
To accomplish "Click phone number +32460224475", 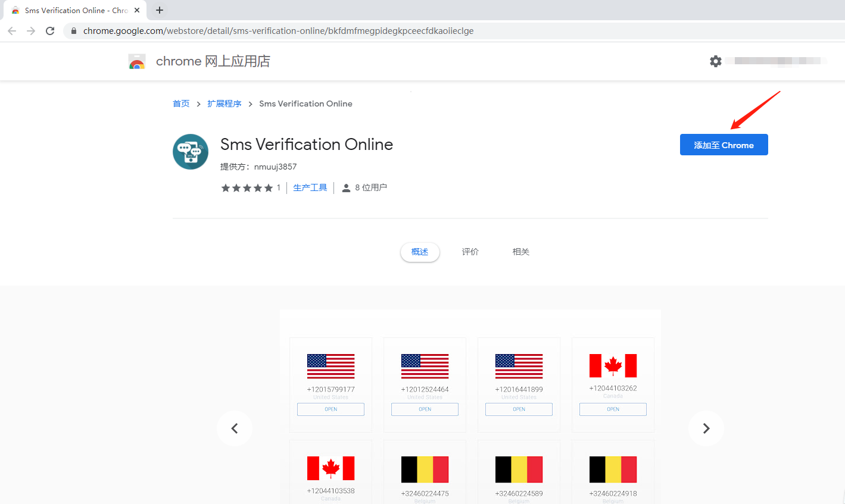I will tap(425, 493).
